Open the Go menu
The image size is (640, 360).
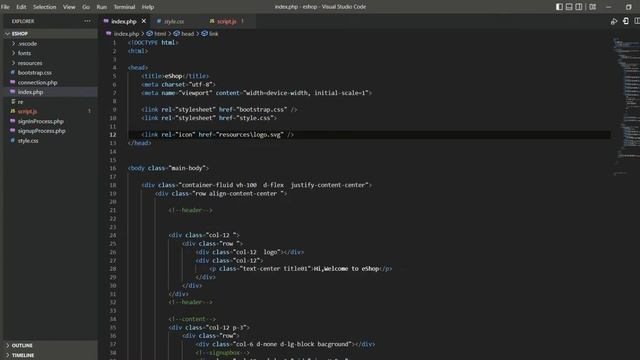pyautogui.click(x=86, y=7)
